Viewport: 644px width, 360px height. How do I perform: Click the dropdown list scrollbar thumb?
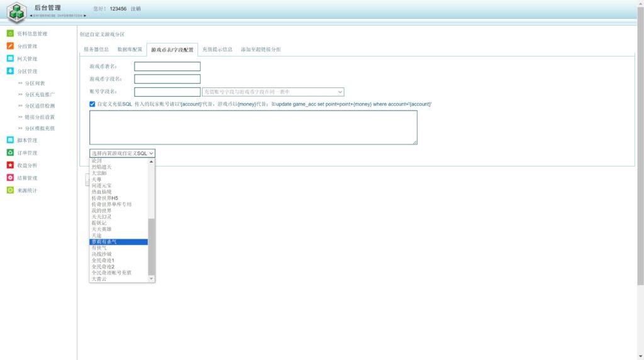(x=151, y=246)
